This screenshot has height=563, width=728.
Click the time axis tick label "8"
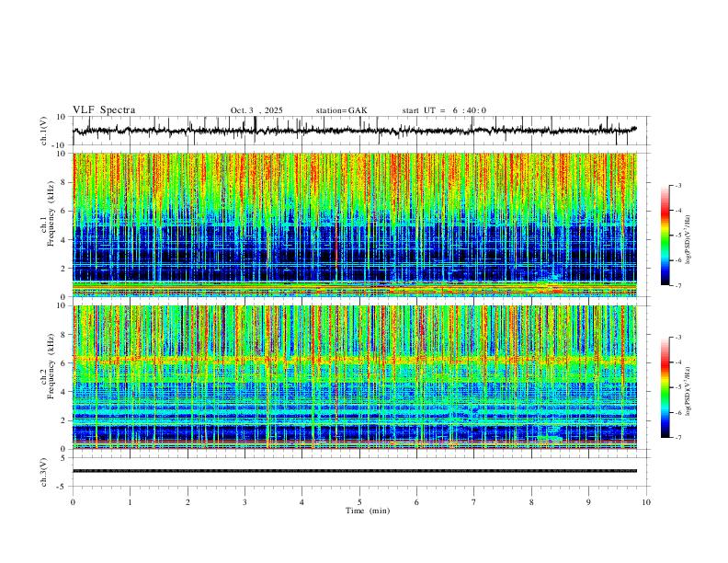coord(531,502)
